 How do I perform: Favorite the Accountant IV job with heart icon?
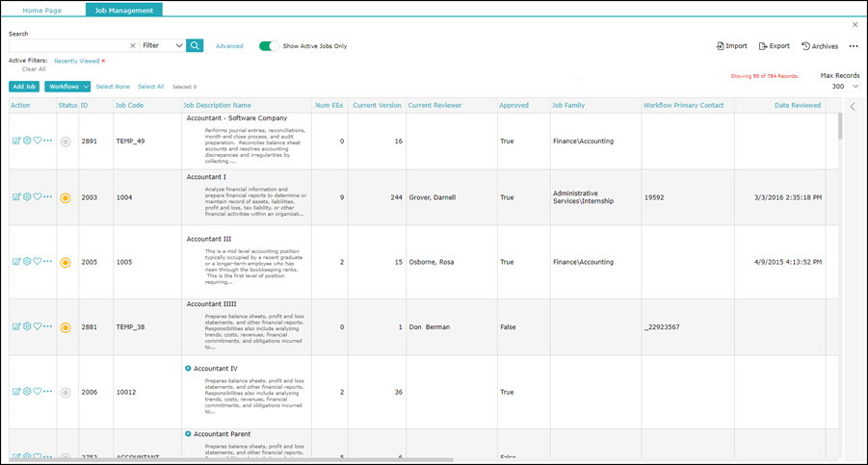38,392
